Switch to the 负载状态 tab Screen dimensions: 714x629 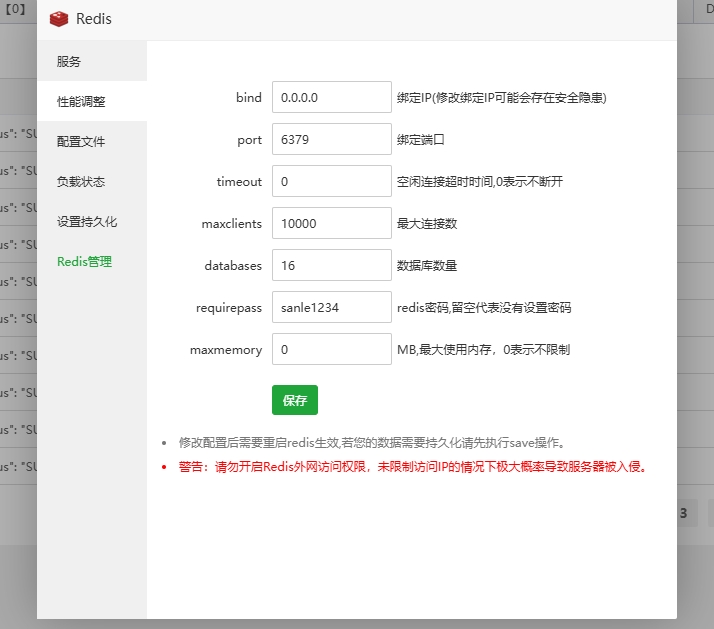(x=92, y=181)
